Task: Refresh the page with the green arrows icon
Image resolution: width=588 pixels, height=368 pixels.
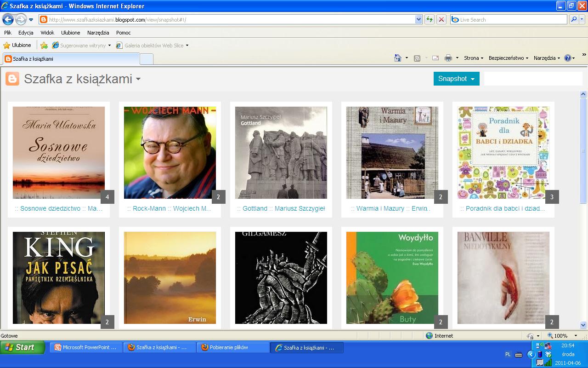Action: point(430,19)
